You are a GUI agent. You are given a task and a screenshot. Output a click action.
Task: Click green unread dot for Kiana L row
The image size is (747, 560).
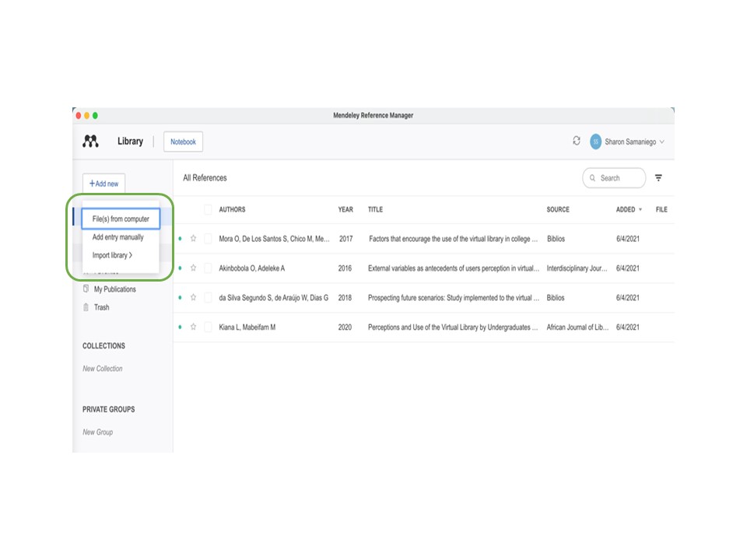[180, 327]
